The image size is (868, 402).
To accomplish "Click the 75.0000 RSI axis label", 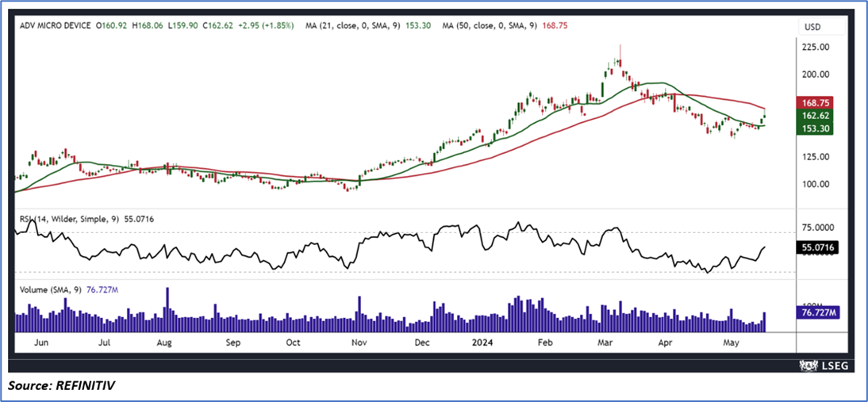I will (x=820, y=228).
